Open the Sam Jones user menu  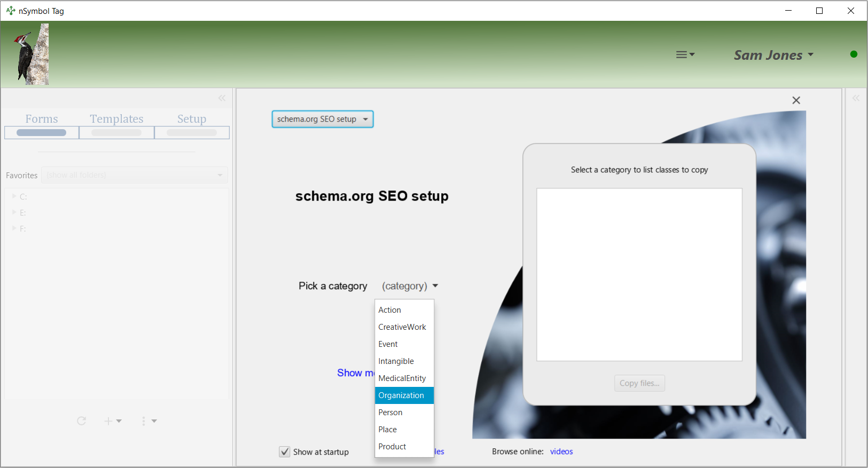click(x=773, y=55)
